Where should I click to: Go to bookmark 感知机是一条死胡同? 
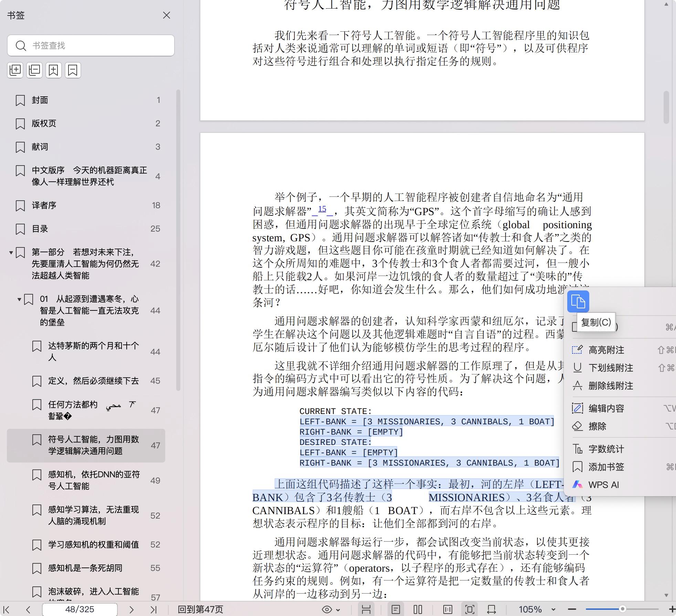click(86, 568)
